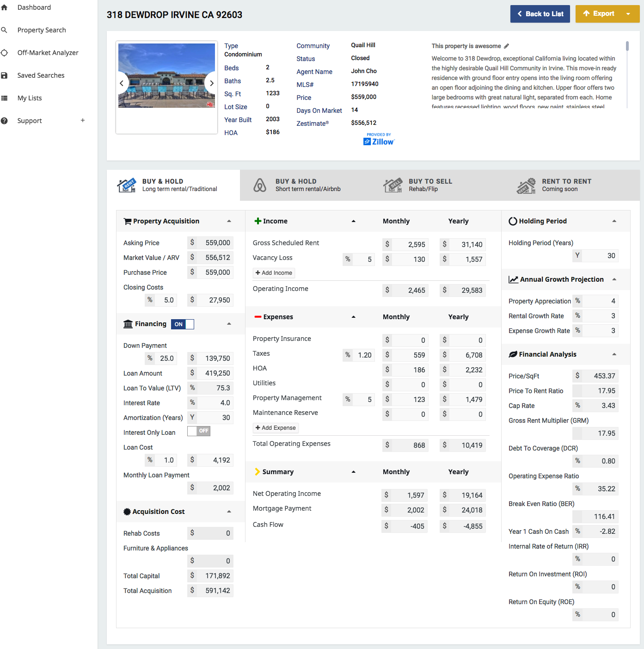The height and width of the screenshot is (649, 644).
Task: Collapse the Summary section
Action: (354, 472)
